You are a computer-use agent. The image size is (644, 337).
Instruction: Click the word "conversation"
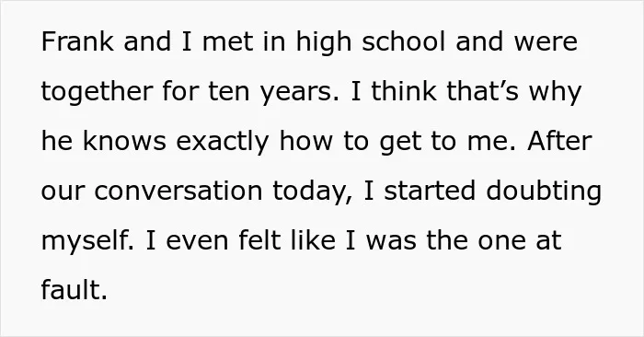click(178, 192)
